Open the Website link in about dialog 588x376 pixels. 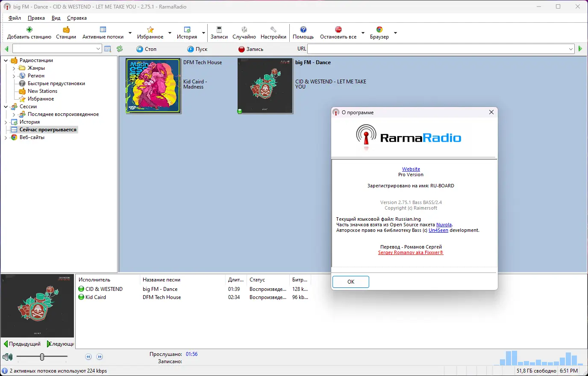tap(411, 169)
